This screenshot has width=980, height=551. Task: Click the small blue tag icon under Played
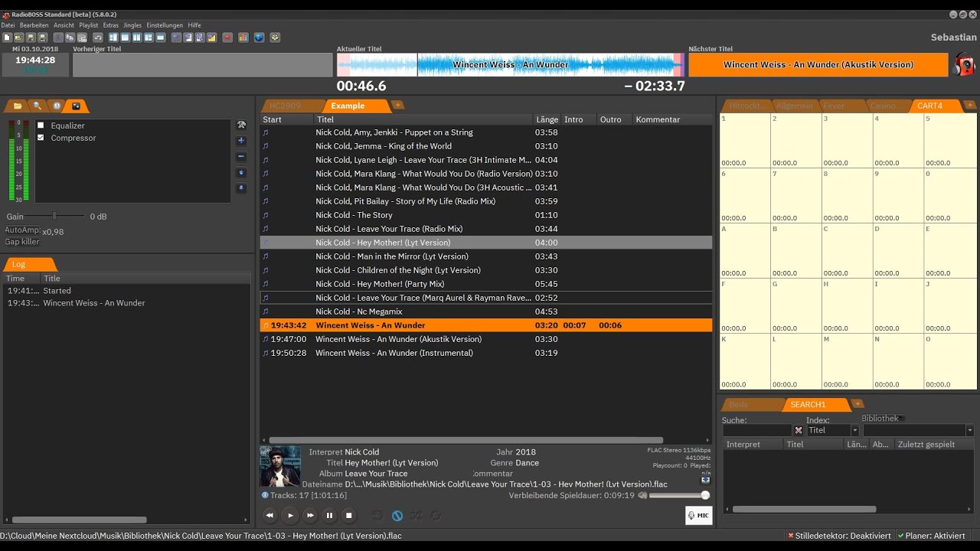[706, 480]
